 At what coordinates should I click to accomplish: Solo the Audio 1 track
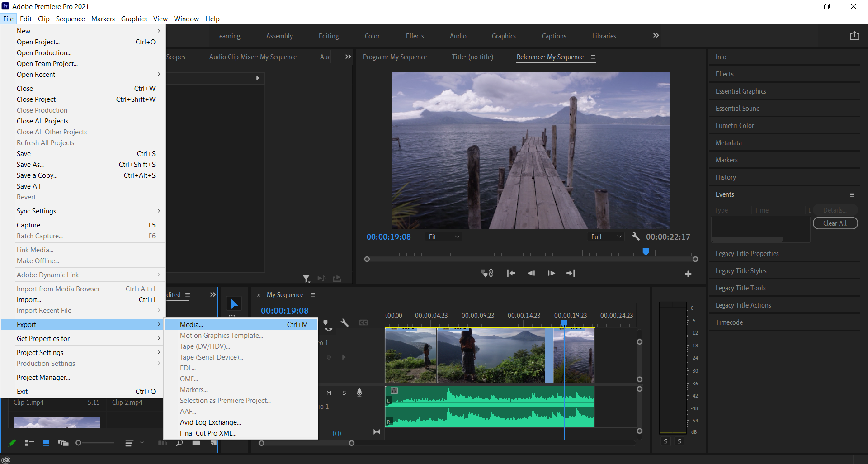344,393
